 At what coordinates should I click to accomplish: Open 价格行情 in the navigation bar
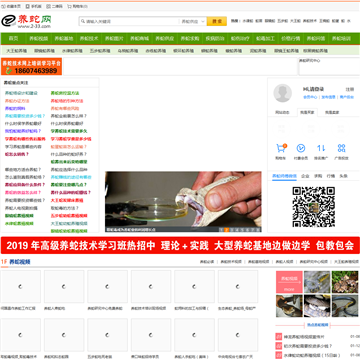[x=291, y=39]
